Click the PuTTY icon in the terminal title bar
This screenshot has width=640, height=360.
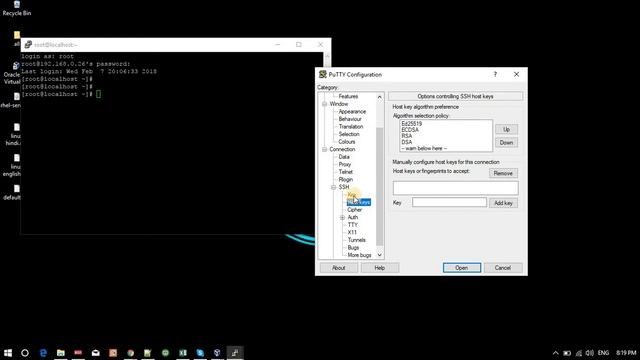tap(28, 44)
